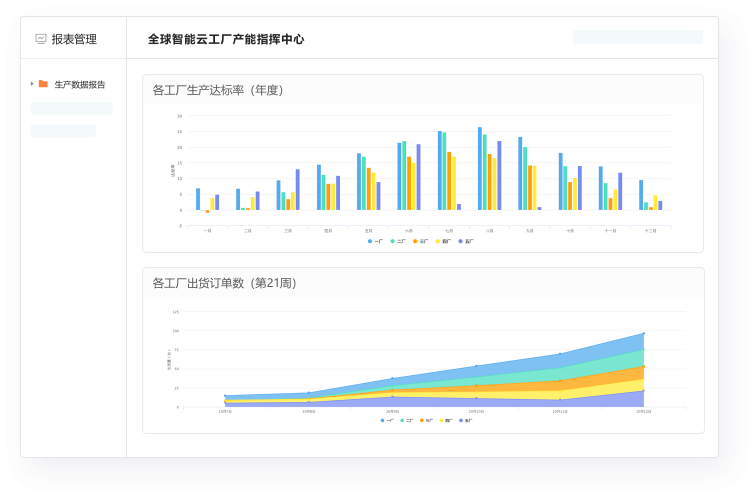Viewport: 755px width, 498px height.
Task: Click the 一月 axis label in the bar chart
Action: [208, 231]
